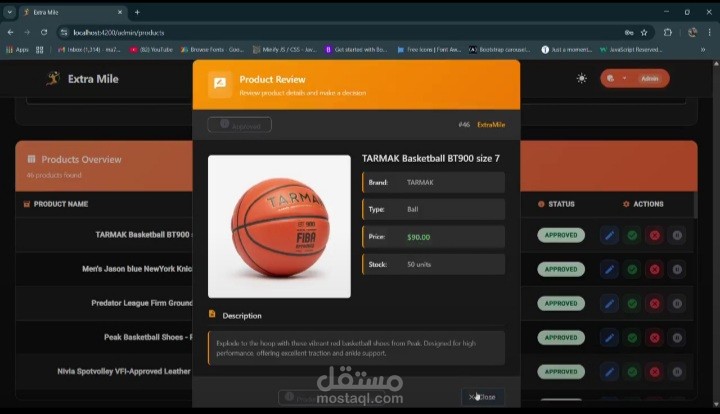Open the Free Icons Font Awesome bookmark

point(429,50)
